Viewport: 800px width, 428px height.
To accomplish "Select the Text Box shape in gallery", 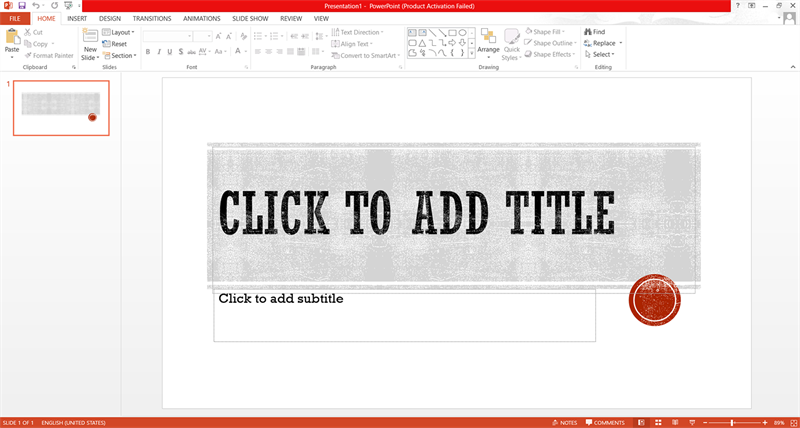I will click(412, 32).
